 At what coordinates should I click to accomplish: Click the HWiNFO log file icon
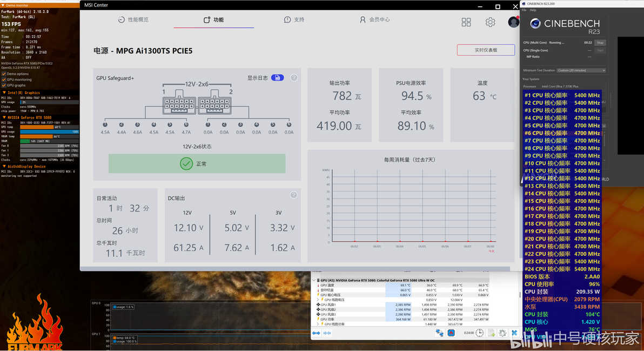pos(491,333)
